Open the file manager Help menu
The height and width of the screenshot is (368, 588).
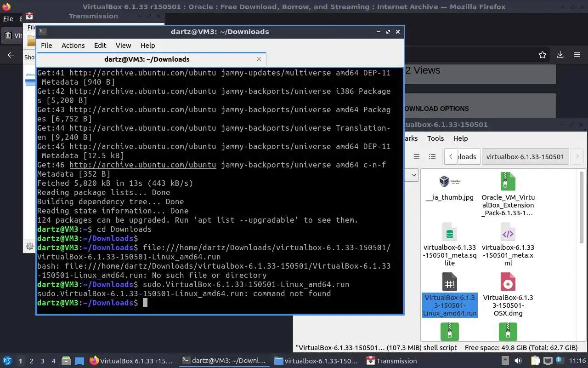click(x=460, y=138)
